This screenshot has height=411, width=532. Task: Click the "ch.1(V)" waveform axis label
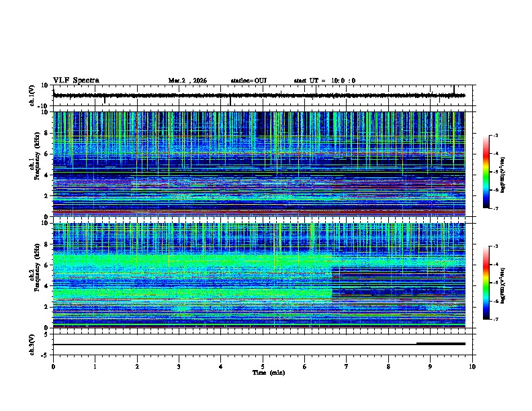click(32, 95)
